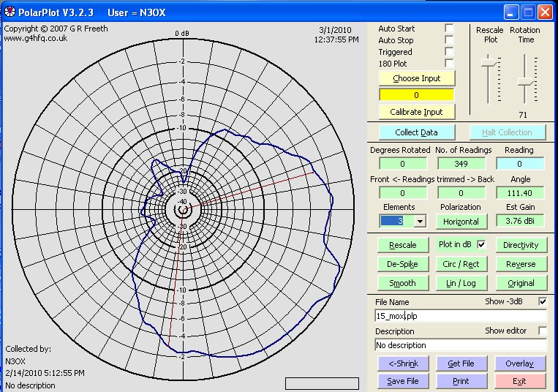Click the File Name input field

coord(461,316)
